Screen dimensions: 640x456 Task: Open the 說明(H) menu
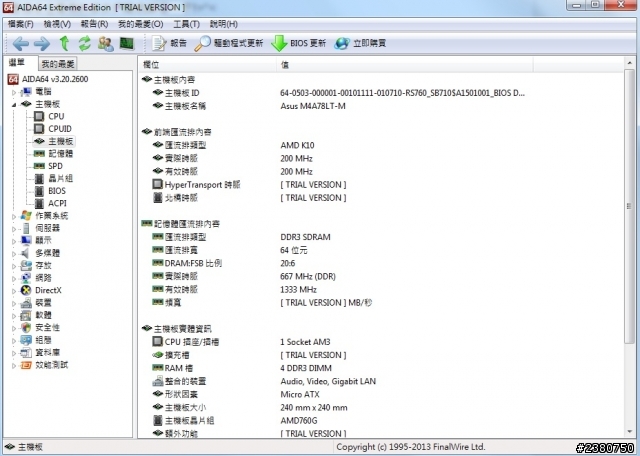pyautogui.click(x=224, y=24)
